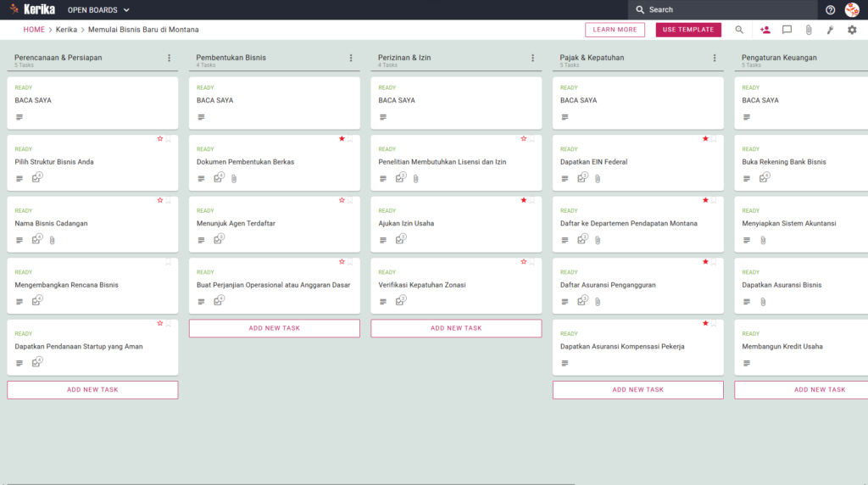Add new task in Pajak & Kepatuhan
Viewport: 868px width, 485px height.
637,390
